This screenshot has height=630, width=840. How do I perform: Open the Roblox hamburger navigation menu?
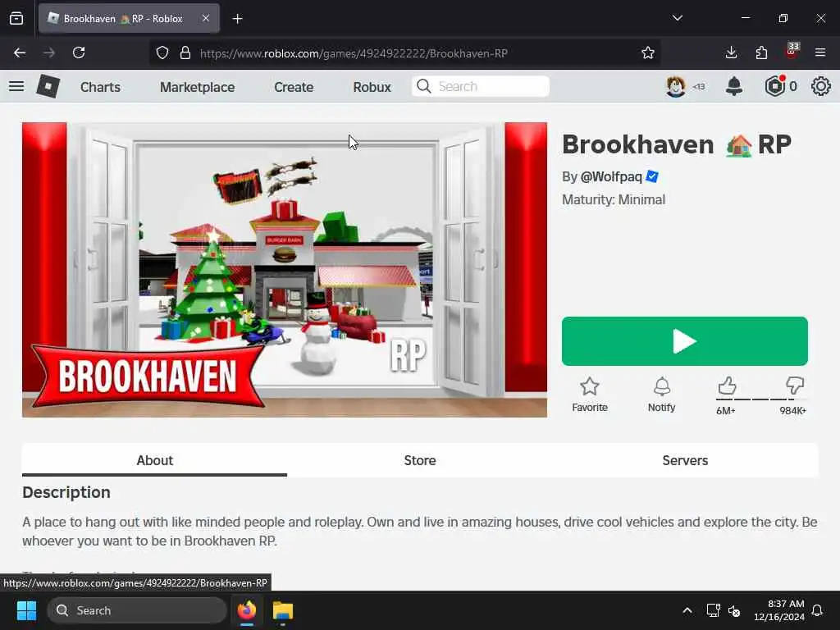(x=16, y=86)
